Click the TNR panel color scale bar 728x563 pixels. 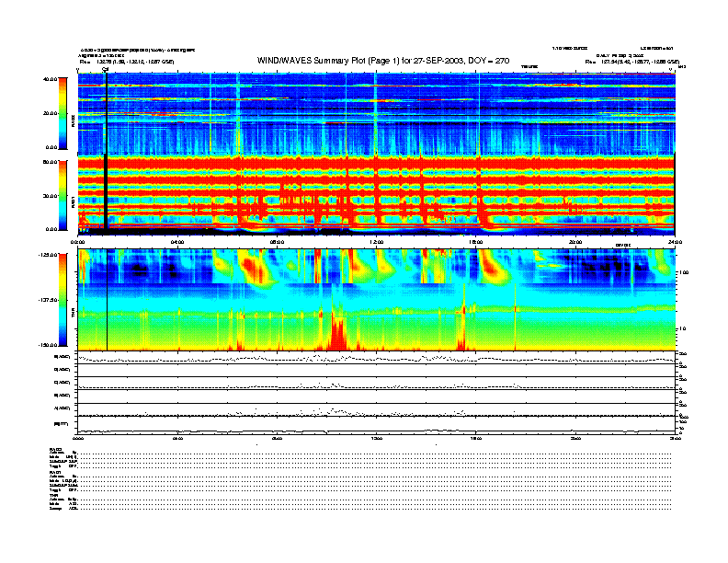coord(63,300)
